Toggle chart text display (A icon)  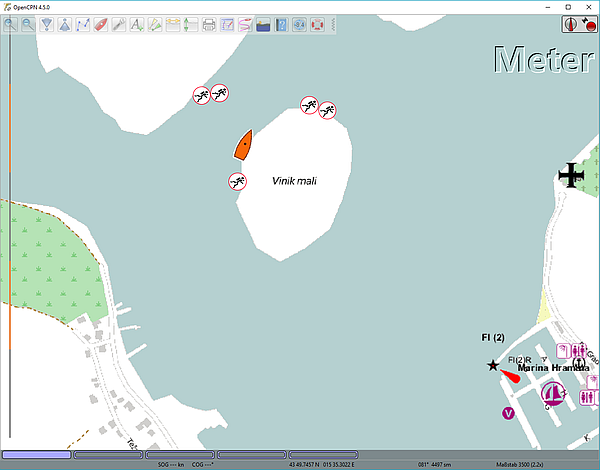point(137,25)
